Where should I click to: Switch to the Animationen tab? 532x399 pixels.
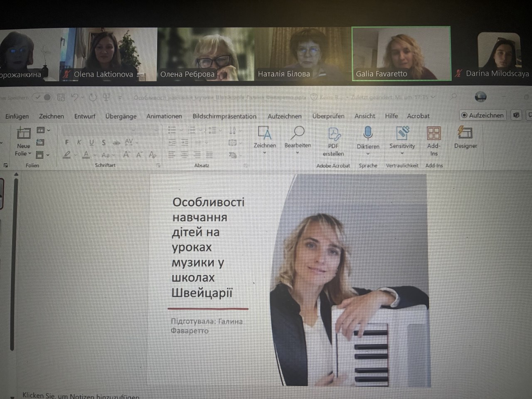click(164, 116)
